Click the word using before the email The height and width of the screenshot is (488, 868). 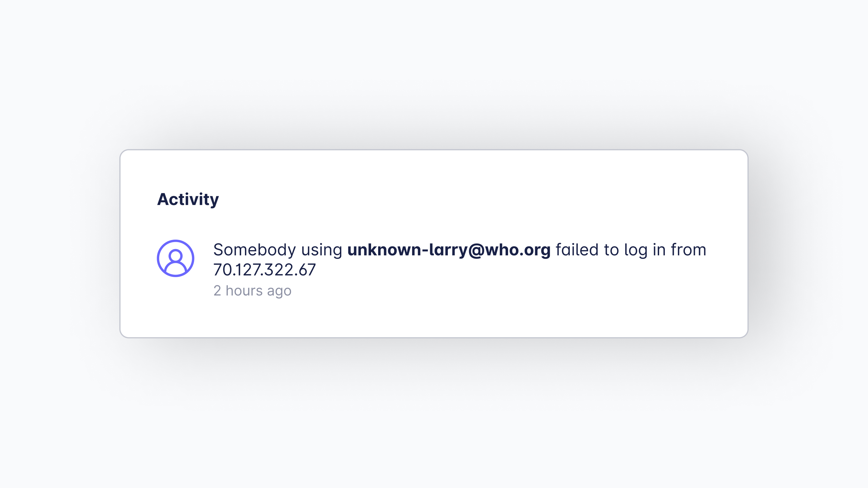coord(322,251)
